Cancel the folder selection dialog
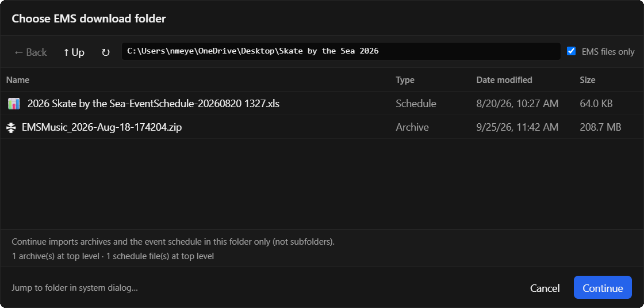 point(545,288)
